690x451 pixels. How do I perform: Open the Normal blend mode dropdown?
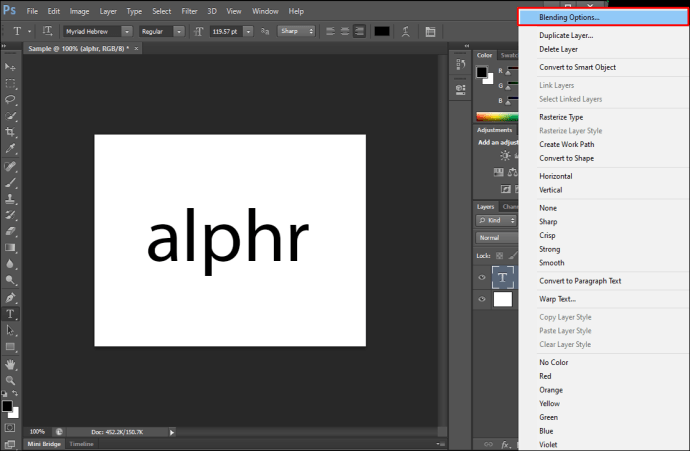coord(496,238)
